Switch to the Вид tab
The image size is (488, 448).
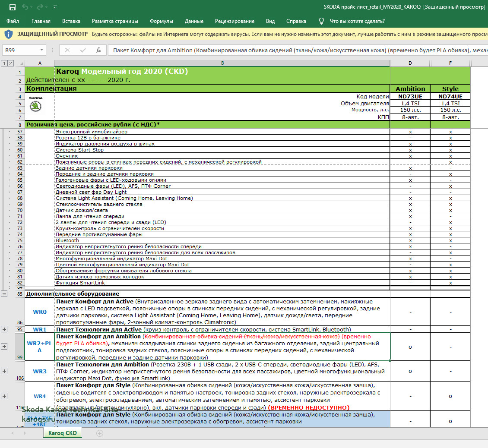pyautogui.click(x=270, y=21)
